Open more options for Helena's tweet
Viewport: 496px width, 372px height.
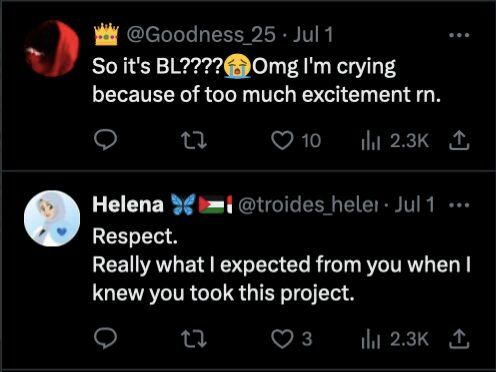pyautogui.click(x=459, y=205)
